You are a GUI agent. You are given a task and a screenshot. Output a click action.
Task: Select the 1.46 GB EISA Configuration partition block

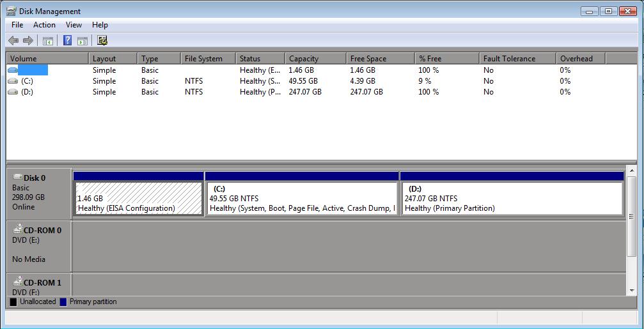pos(139,199)
